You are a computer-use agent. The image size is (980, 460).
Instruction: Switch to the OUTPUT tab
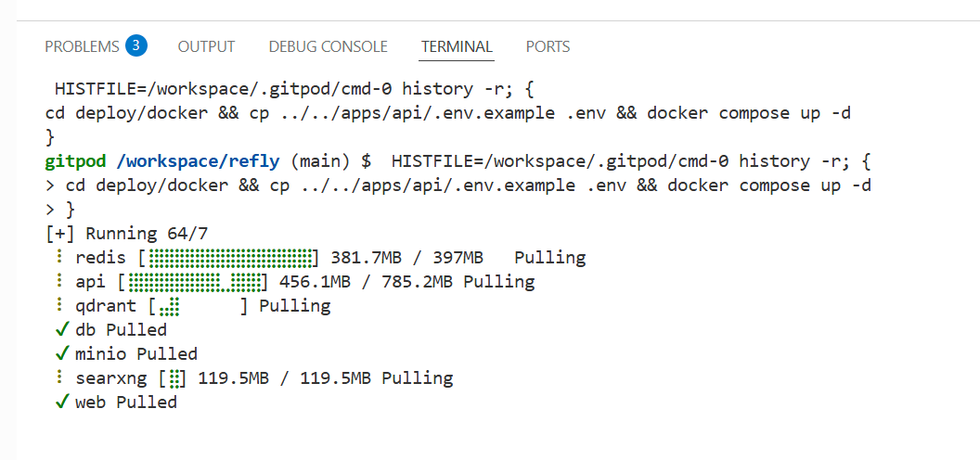click(x=206, y=46)
